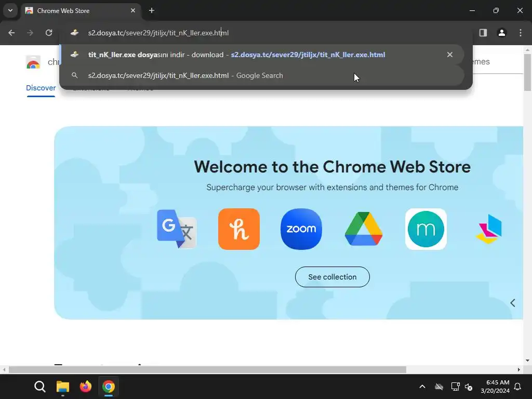Image resolution: width=532 pixels, height=399 pixels.
Task: Click the horizontal scrollbar thumb
Action: pyautogui.click(x=207, y=369)
